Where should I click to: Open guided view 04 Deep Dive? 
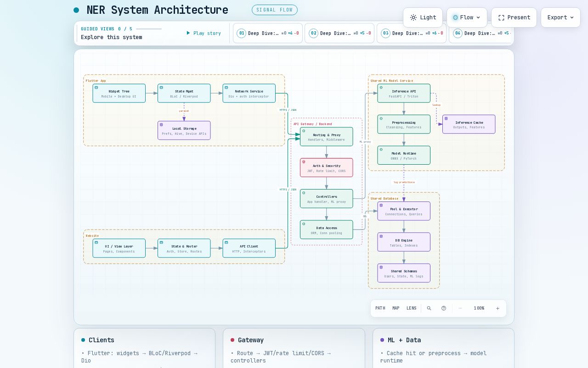481,33
